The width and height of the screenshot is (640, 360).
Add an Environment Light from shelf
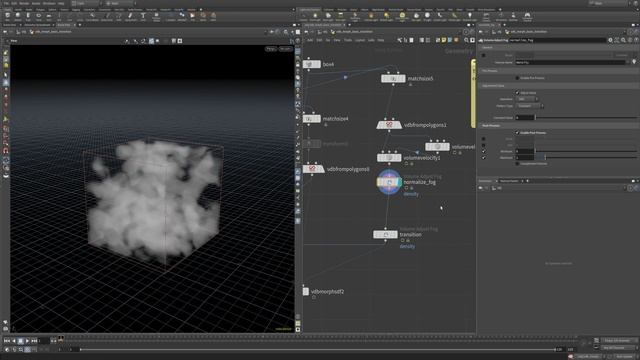pos(402,16)
